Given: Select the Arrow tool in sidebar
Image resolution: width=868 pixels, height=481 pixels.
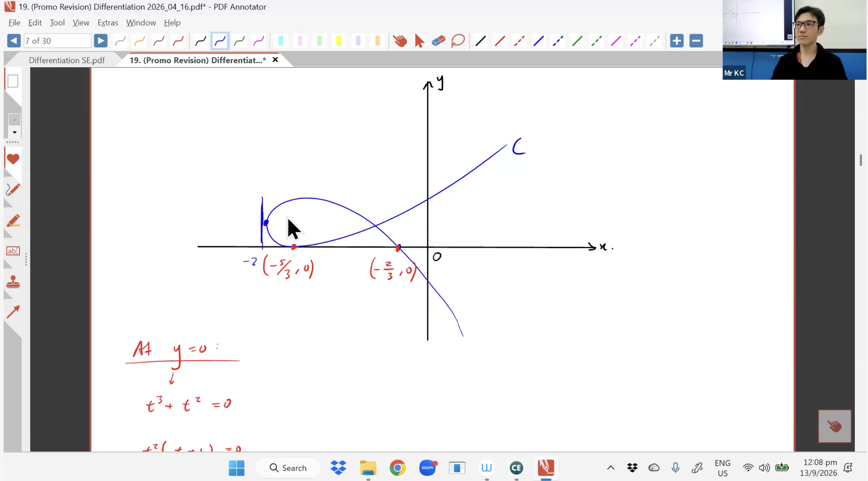Looking at the screenshot, I should click(x=13, y=312).
